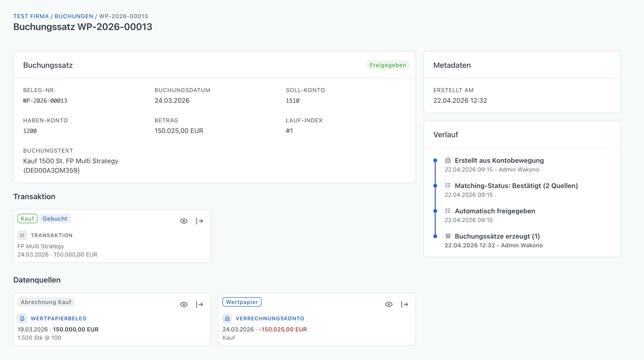The height and width of the screenshot is (360, 644).
Task: Open the Transaktion via its arrow icon
Action: [x=200, y=221]
